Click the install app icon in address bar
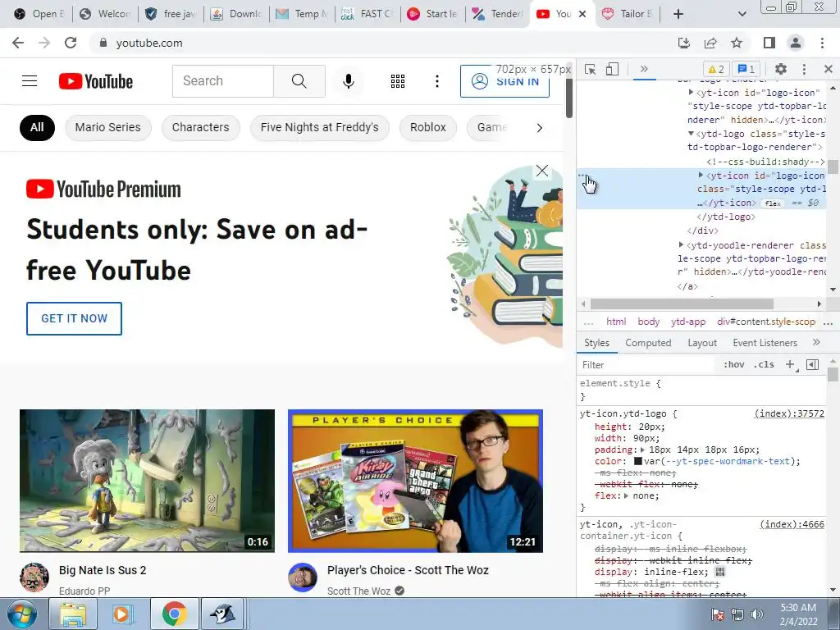The image size is (840, 630). click(684, 43)
